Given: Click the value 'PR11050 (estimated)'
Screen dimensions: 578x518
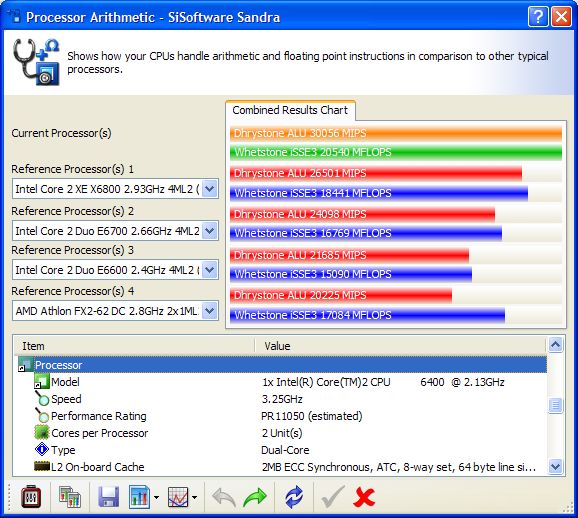Looking at the screenshot, I should (x=311, y=416).
